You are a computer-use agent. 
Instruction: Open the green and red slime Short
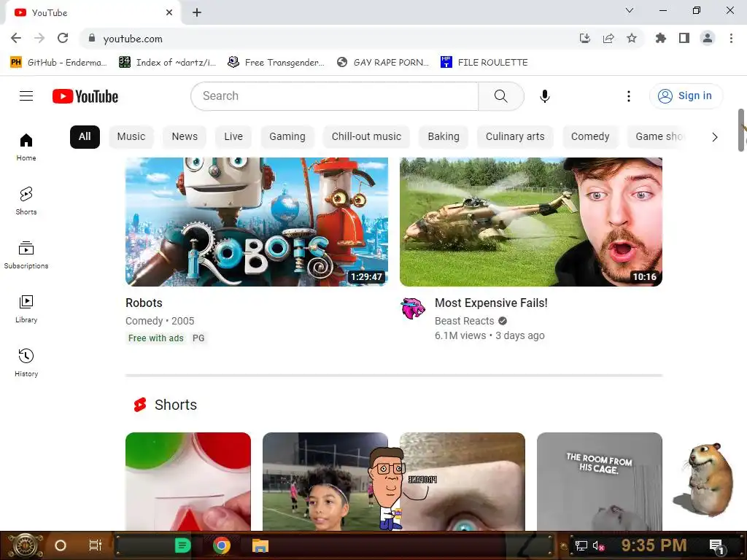[188, 481]
